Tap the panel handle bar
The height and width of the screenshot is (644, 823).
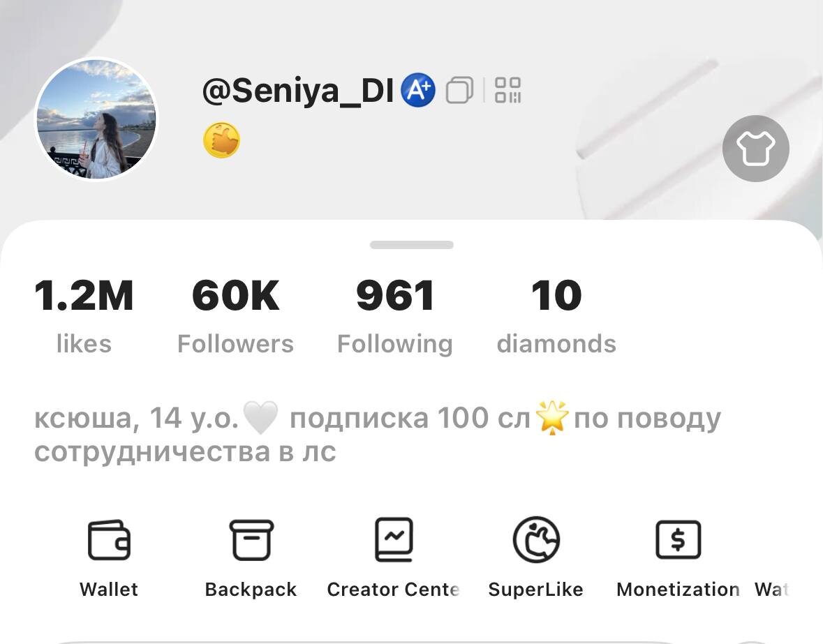[412, 245]
